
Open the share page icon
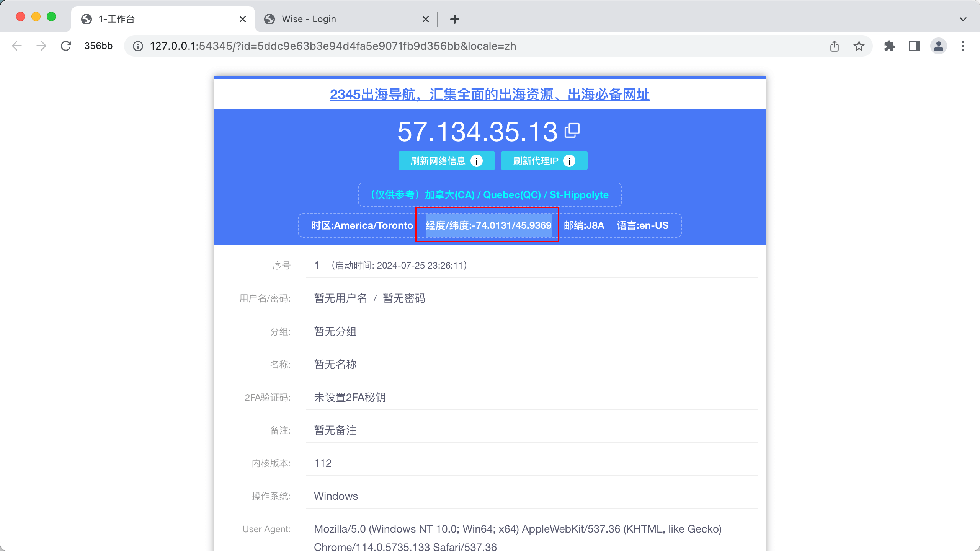tap(835, 46)
